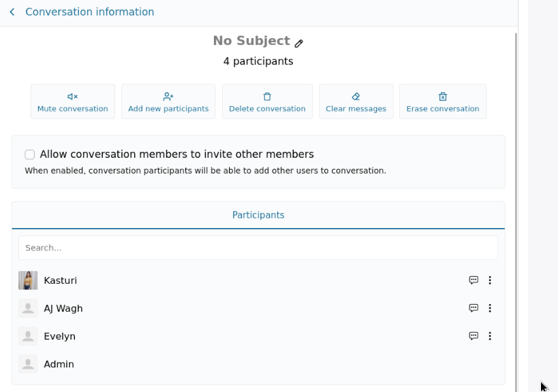Viewport: 558px width, 392px height.
Task: Enable allow members to invite other members
Action: [x=30, y=154]
